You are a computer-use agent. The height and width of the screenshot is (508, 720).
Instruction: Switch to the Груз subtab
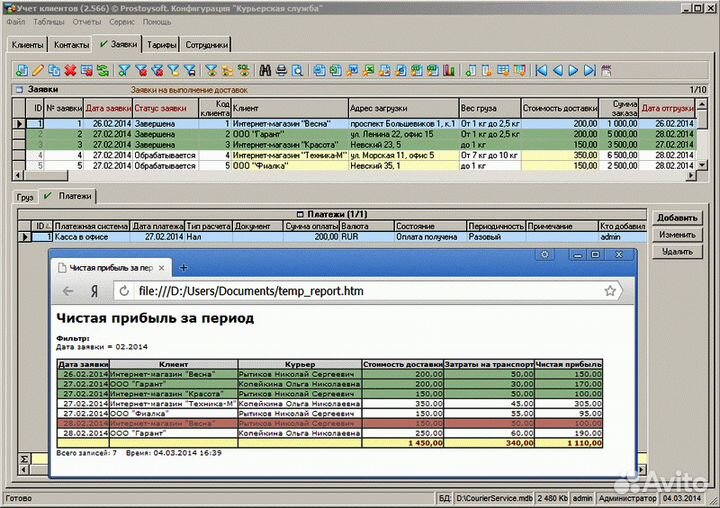(x=25, y=197)
